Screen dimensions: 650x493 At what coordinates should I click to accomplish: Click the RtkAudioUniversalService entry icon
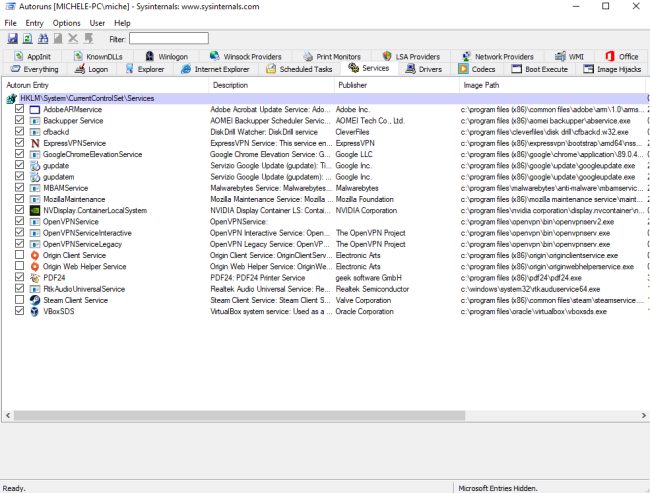(x=35, y=289)
